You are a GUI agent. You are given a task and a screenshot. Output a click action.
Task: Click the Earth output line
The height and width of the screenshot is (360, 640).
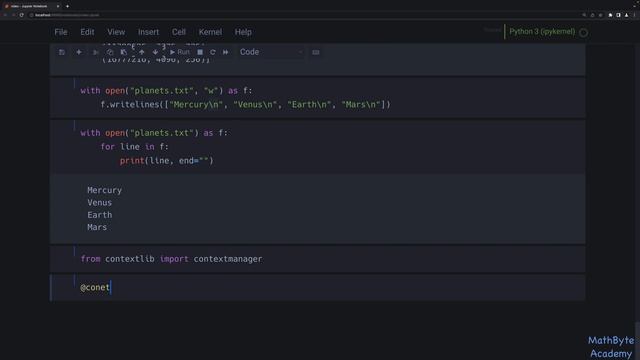100,215
